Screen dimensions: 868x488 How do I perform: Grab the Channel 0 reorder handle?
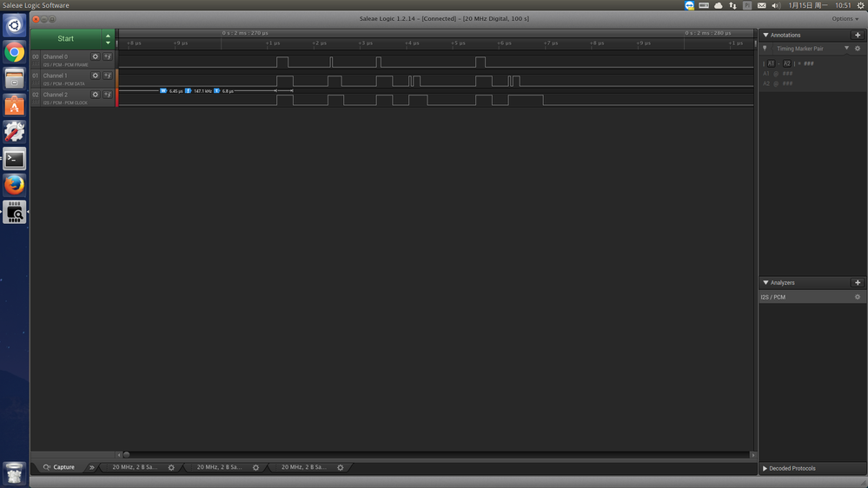click(x=36, y=65)
